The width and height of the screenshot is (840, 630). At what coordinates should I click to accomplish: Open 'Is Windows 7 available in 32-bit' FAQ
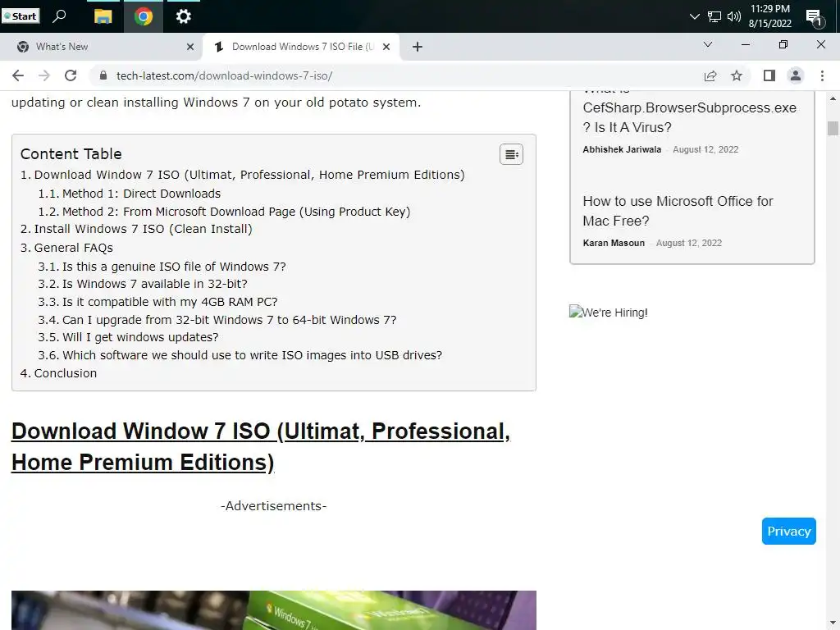[x=155, y=283]
